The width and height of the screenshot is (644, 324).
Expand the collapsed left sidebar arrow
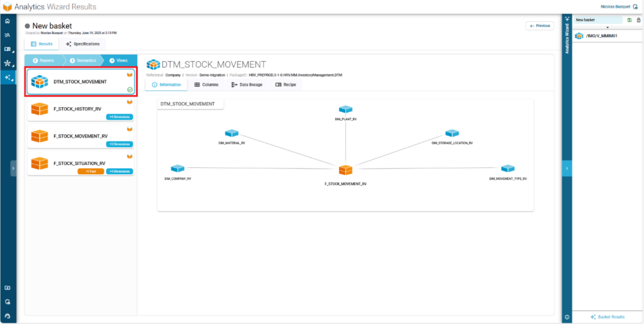point(13,168)
